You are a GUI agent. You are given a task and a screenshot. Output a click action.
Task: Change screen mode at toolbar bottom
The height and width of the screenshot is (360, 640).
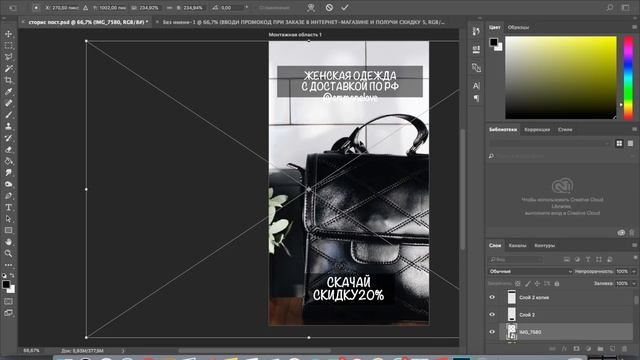point(9,313)
